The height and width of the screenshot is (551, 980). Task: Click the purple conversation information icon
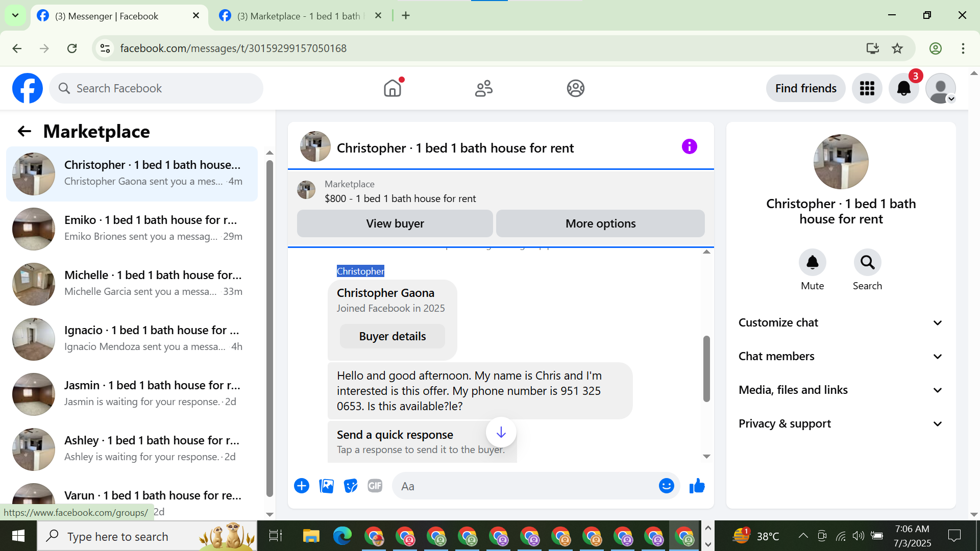click(x=689, y=147)
